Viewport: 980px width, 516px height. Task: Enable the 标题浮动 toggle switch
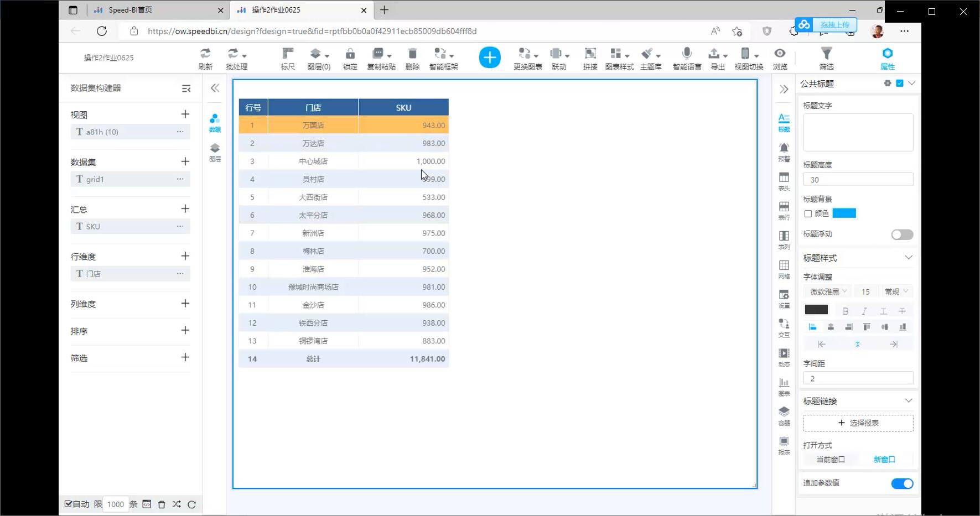click(x=901, y=234)
